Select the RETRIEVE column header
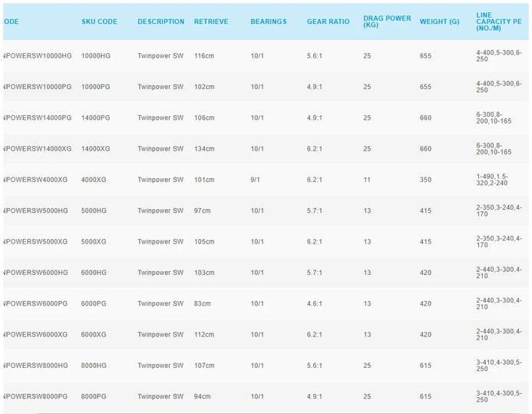This screenshot has width=532, height=414. 211,22
